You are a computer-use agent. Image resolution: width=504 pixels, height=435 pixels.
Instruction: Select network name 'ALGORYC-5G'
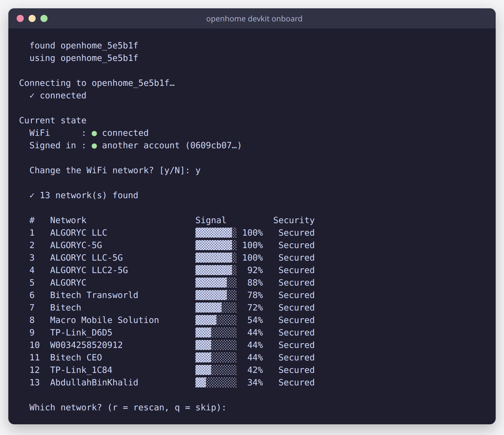[76, 245]
